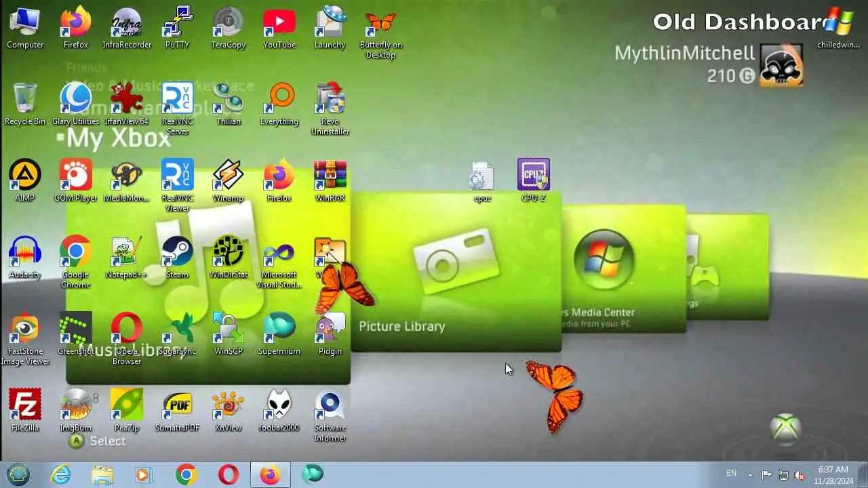Viewport: 868px width, 488px height.
Task: Launch Google Chrome from the desktop
Action: coord(75,263)
